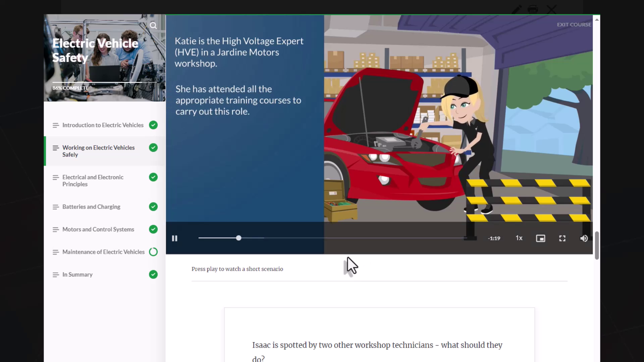Enable picture-in-picture mode
The image size is (644, 362).
(x=540, y=238)
